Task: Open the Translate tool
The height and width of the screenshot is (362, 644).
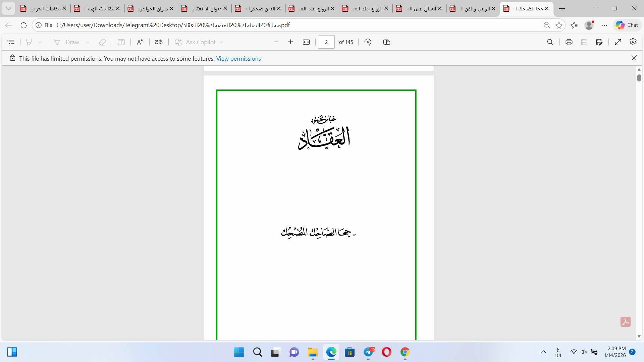Action: [x=159, y=42]
